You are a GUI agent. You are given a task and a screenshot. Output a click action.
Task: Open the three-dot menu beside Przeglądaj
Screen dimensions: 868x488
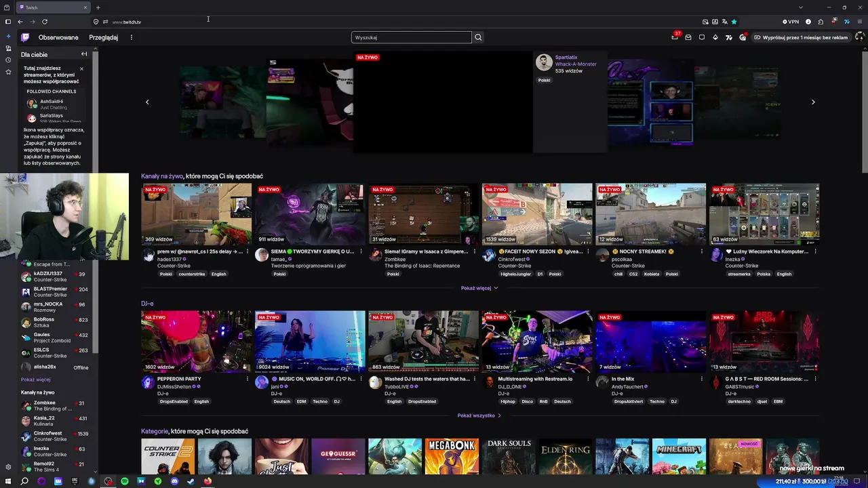point(132,37)
